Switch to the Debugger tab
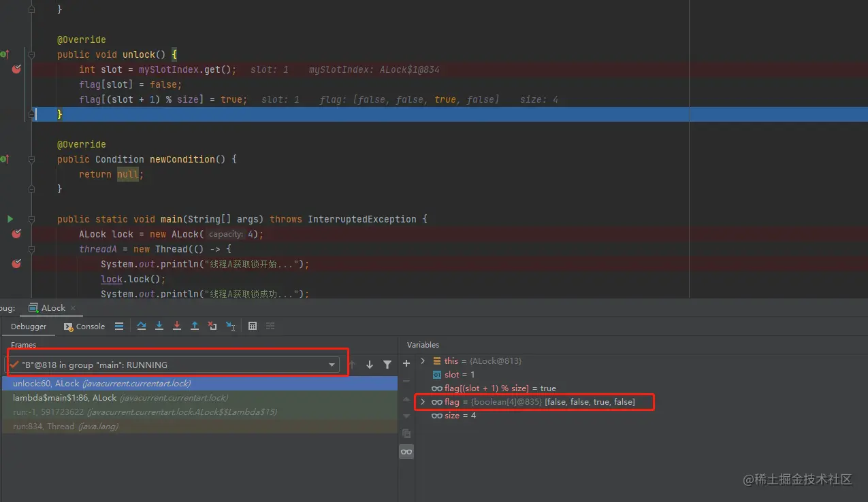This screenshot has height=502, width=868. coord(29,327)
